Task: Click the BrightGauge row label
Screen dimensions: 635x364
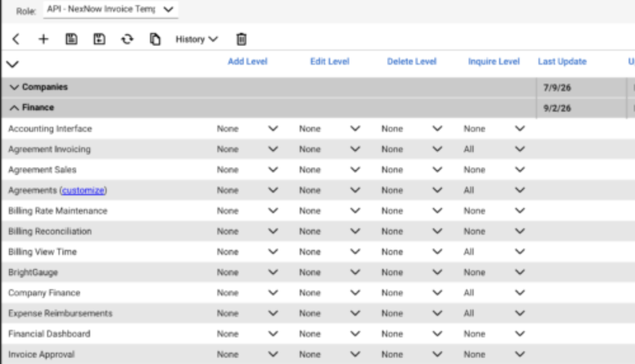Action: pyautogui.click(x=33, y=273)
